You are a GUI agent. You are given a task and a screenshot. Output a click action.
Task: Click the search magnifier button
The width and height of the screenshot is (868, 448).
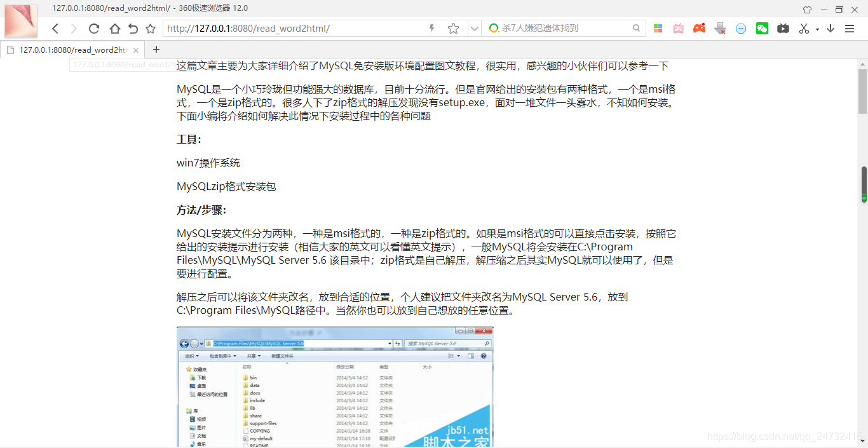coord(636,29)
